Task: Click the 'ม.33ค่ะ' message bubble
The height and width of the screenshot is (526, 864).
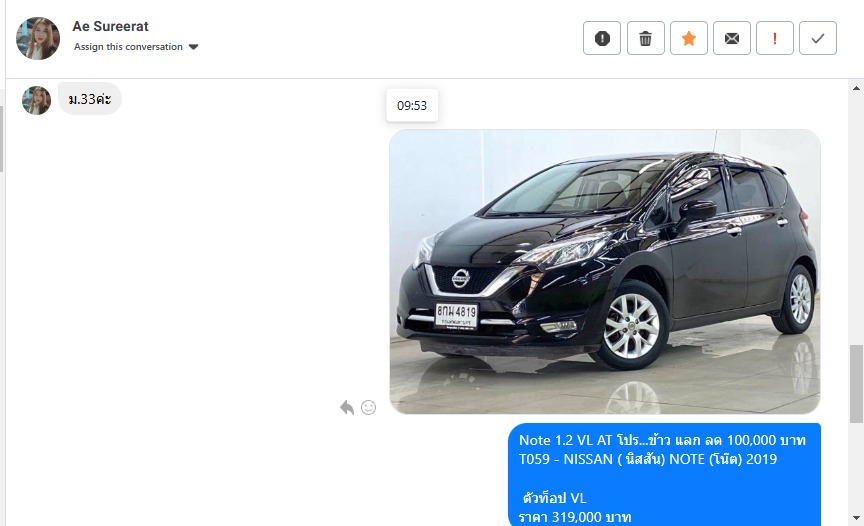Action: (90, 99)
